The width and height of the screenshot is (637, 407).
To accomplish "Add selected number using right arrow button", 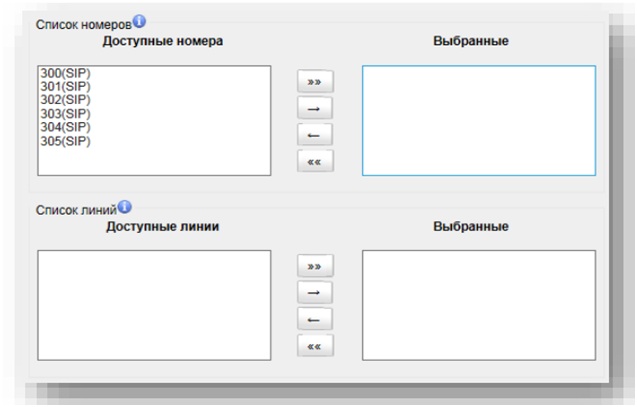I will [315, 108].
